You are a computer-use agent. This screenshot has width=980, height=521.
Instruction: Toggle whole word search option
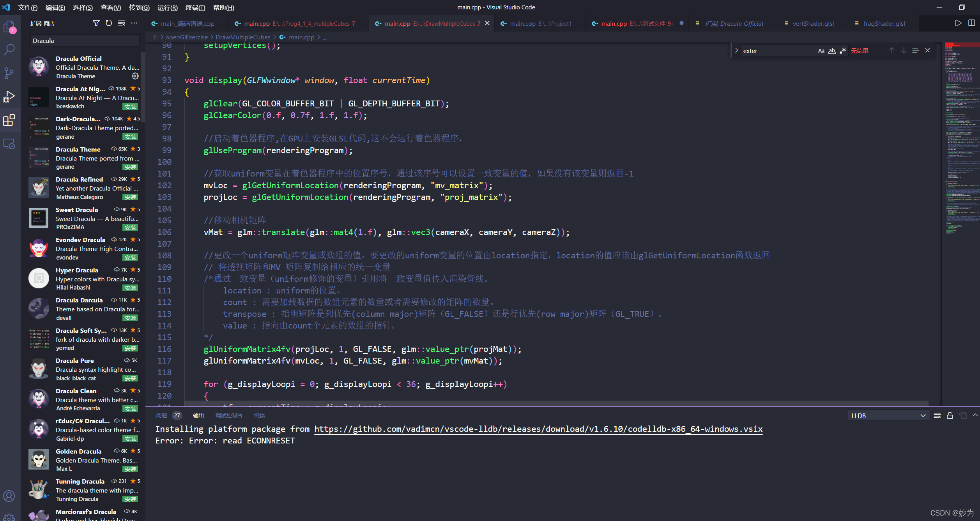(x=831, y=51)
